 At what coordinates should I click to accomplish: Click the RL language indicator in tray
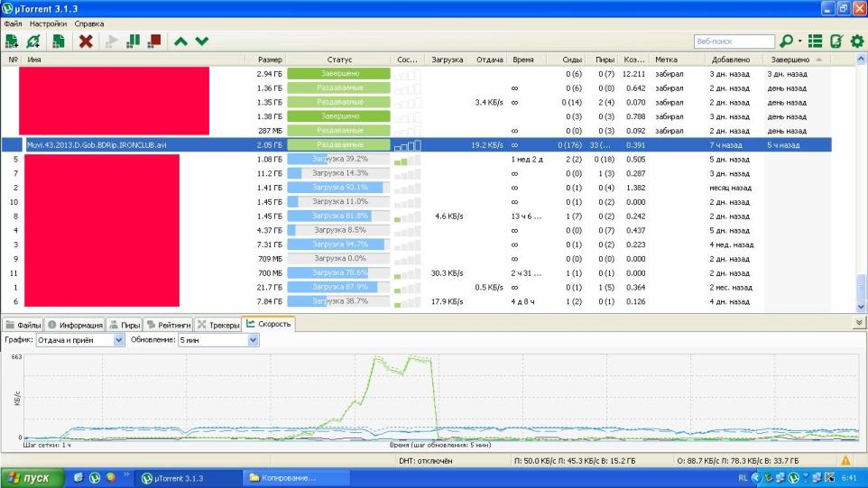(x=743, y=478)
